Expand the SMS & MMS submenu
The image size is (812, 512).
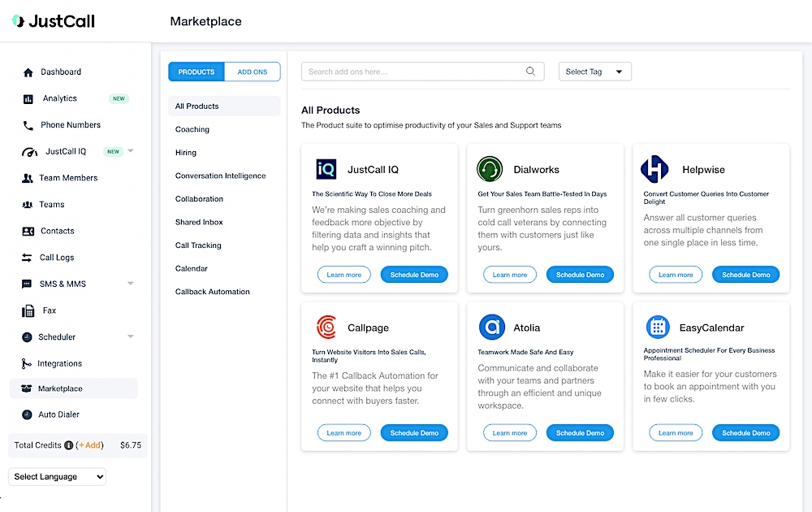pyautogui.click(x=131, y=284)
